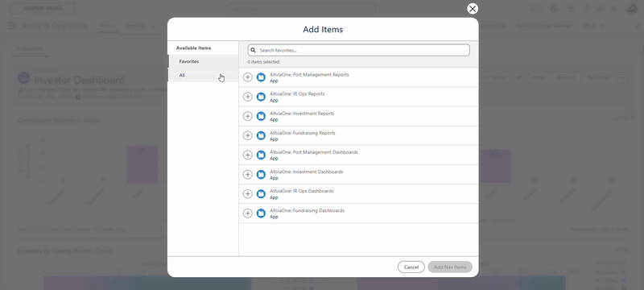Screen dimensions: 644x290
Task: Close the Add Items dialog with X
Action: pos(473,9)
